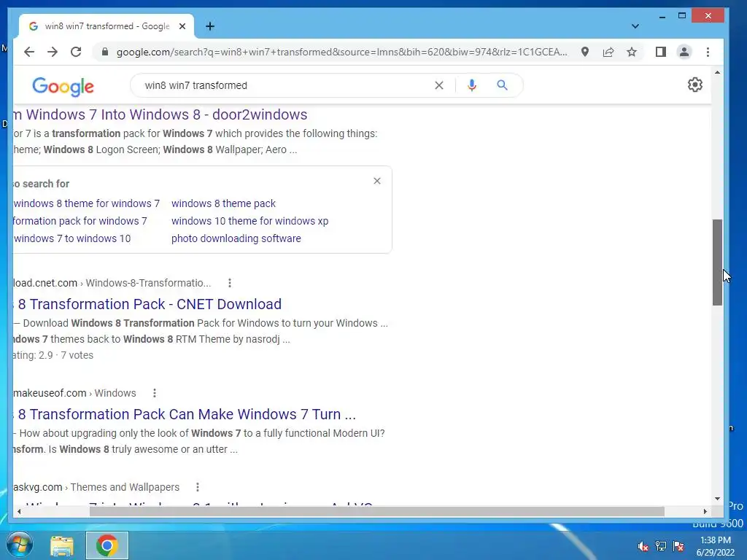
Task: Click Chrome icon in the taskbar
Action: coord(107,545)
